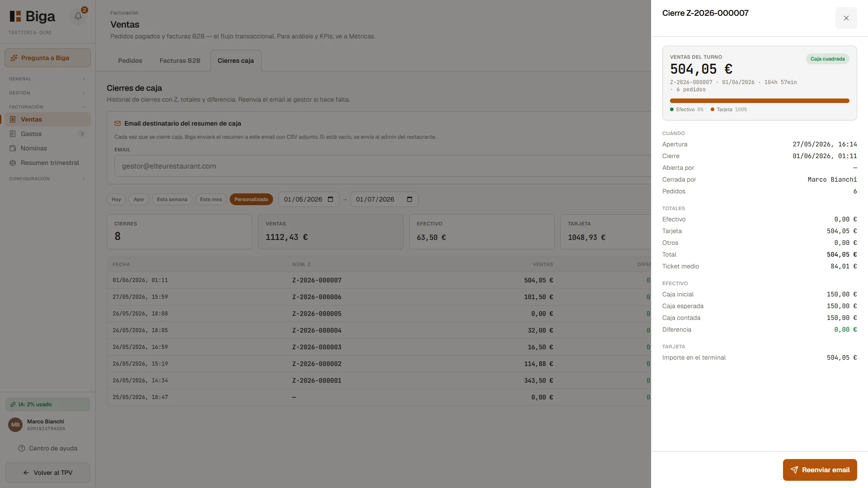Click the MB user avatar

15,425
